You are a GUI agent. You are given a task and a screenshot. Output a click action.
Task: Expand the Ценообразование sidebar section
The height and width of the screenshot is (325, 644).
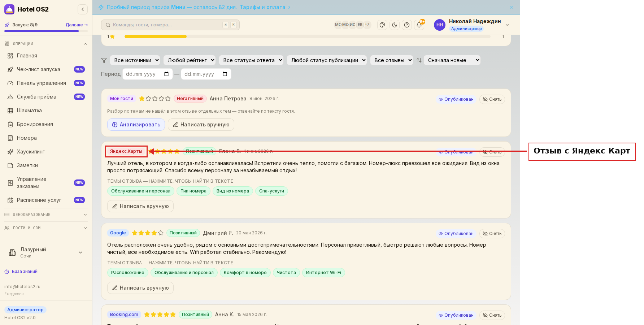(x=46, y=214)
